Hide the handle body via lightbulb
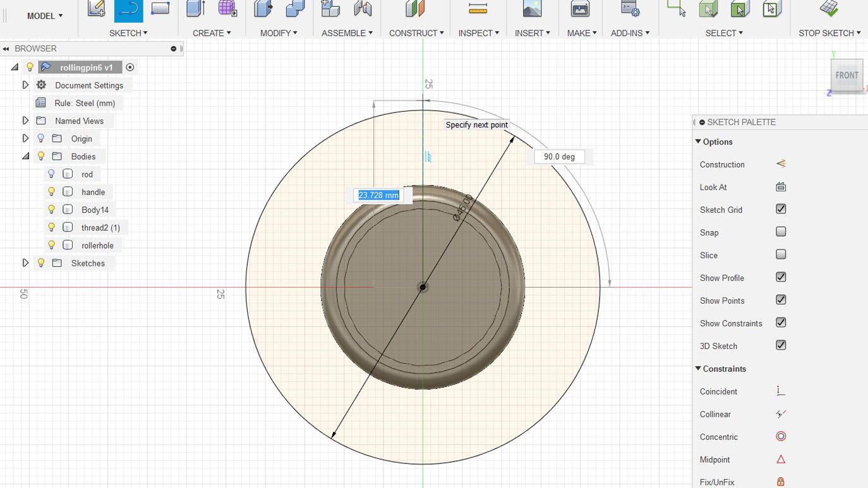868x488 pixels. point(52,192)
